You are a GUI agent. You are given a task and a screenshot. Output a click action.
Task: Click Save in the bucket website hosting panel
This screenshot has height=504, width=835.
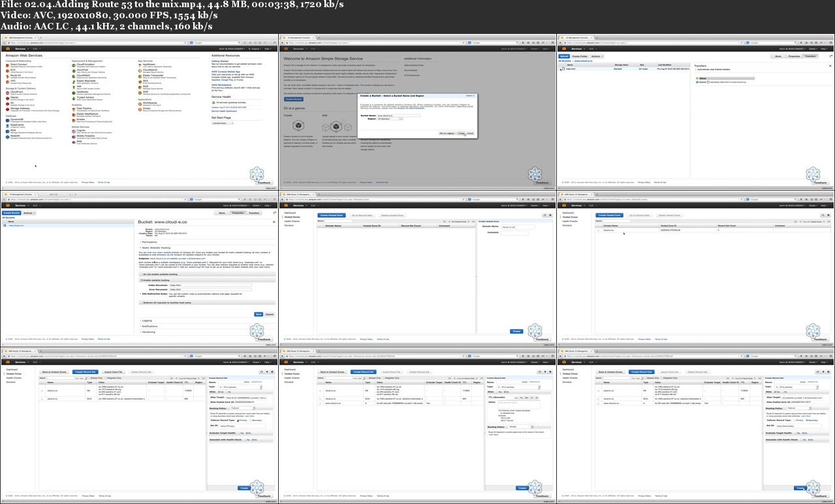coord(259,314)
